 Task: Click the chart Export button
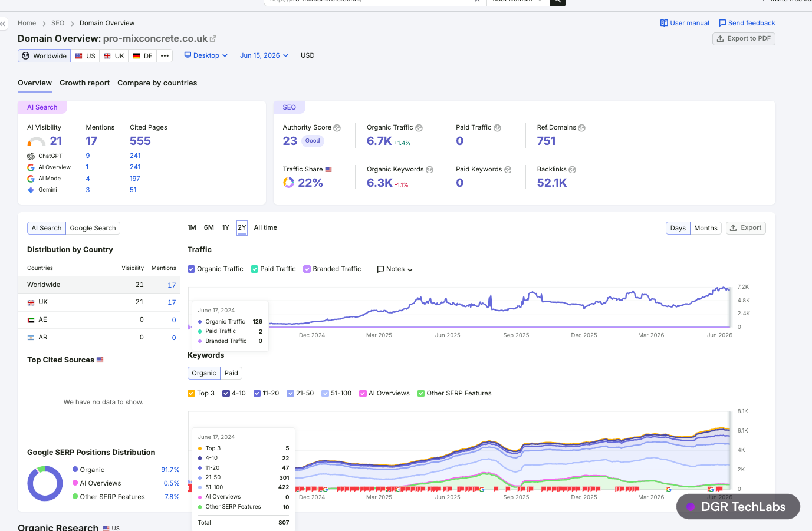(x=745, y=227)
